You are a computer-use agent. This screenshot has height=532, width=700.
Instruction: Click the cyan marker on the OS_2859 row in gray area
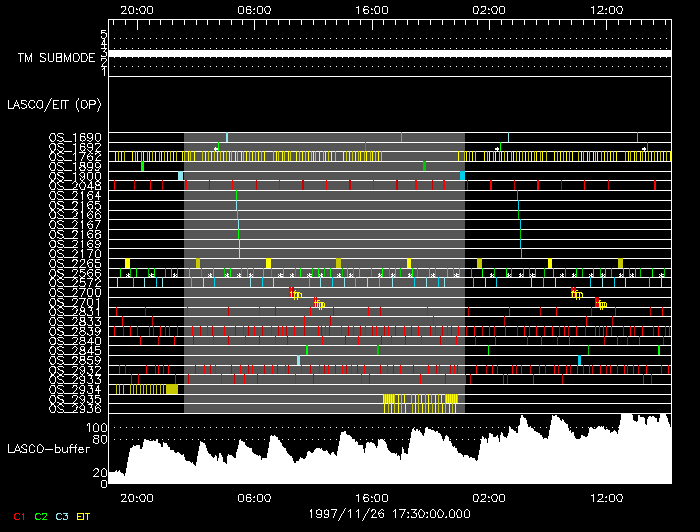(x=298, y=360)
